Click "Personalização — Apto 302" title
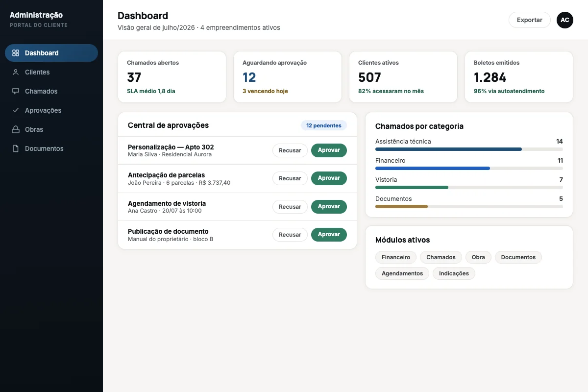This screenshot has width=588, height=392. coord(171,147)
